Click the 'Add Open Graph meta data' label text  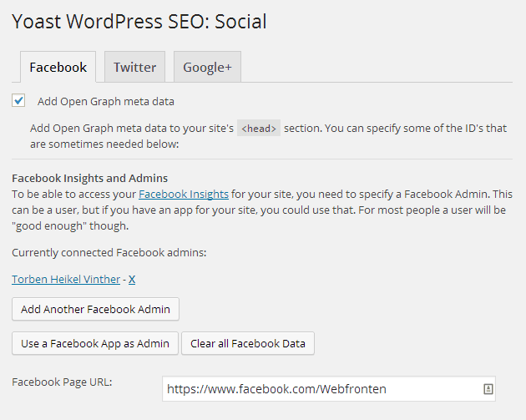click(x=106, y=101)
